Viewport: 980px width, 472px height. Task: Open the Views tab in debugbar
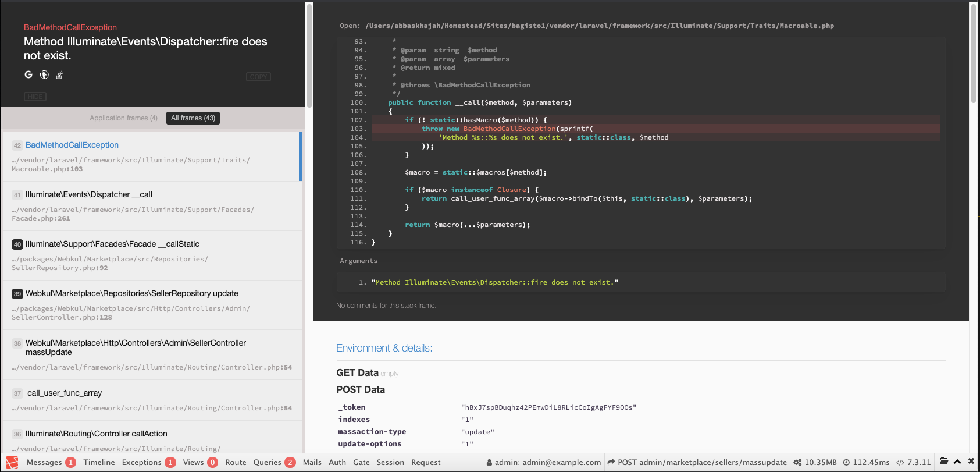(x=200, y=462)
